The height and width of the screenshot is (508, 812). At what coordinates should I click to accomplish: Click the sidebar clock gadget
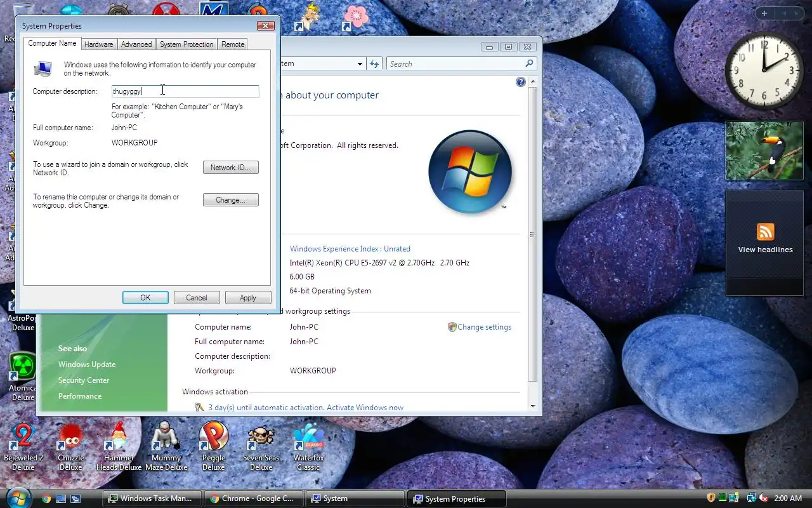(764, 71)
